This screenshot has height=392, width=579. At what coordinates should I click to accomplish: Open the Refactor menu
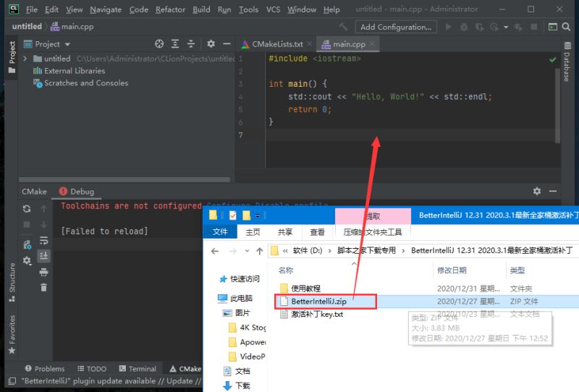[x=170, y=9]
